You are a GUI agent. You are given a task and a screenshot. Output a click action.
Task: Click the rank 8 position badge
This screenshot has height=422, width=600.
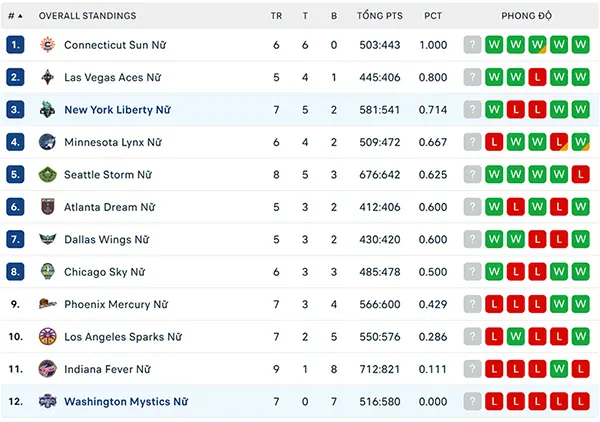(15, 272)
